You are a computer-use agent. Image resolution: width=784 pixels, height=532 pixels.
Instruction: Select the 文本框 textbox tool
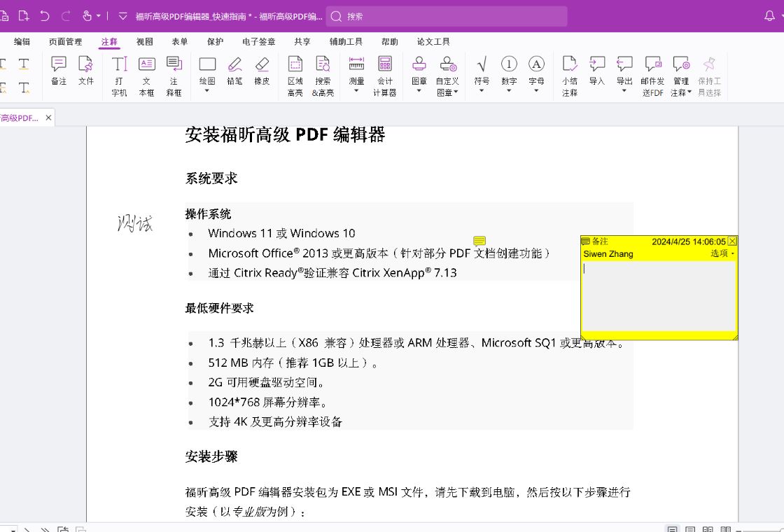(x=146, y=76)
